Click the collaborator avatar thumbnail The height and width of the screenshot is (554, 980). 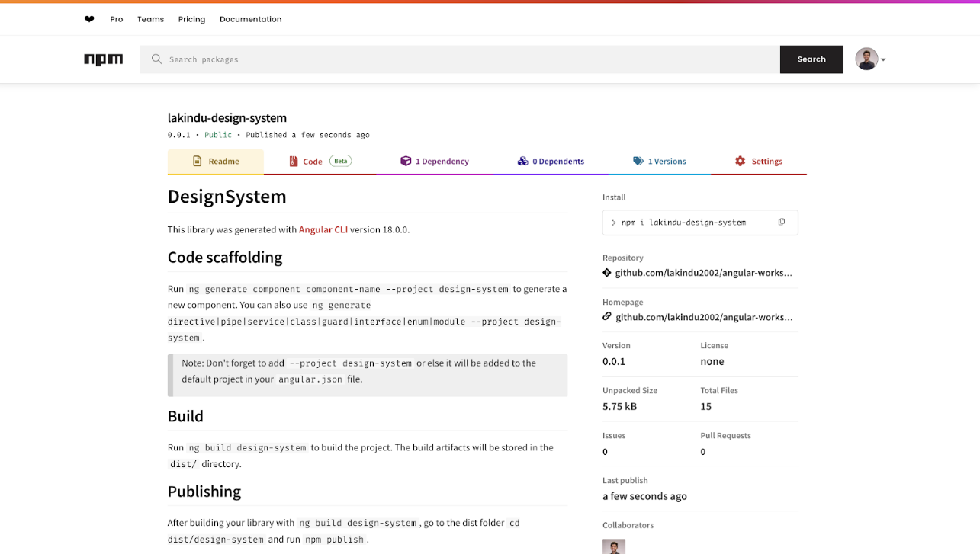point(613,546)
